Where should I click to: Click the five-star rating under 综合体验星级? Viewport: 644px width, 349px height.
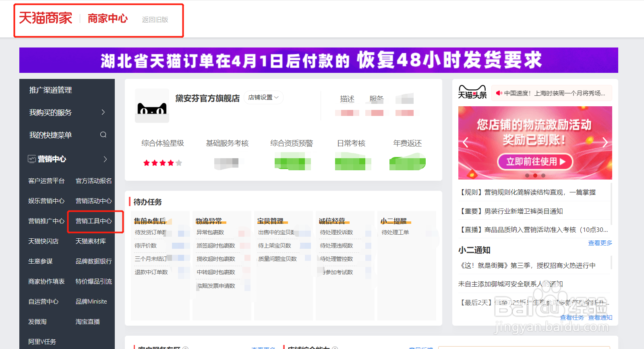pyautogui.click(x=163, y=163)
